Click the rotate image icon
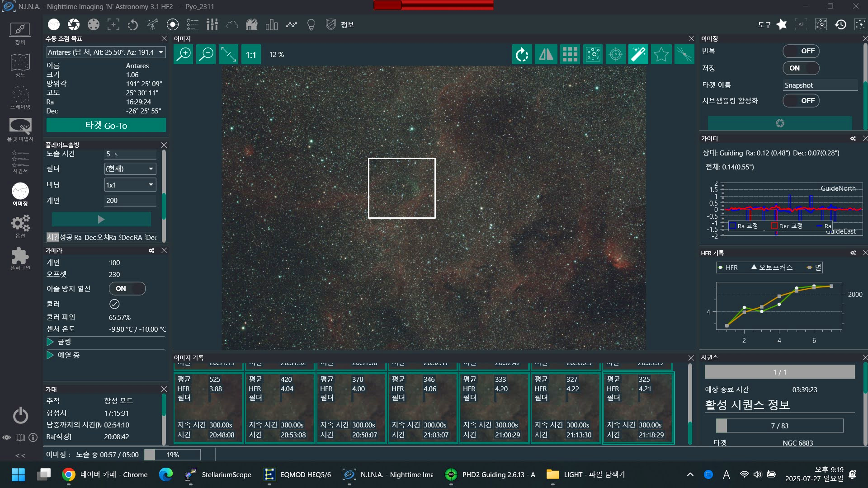 click(522, 54)
